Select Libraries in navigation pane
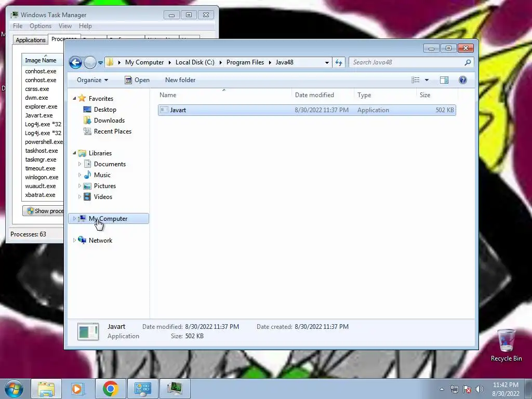 click(100, 153)
